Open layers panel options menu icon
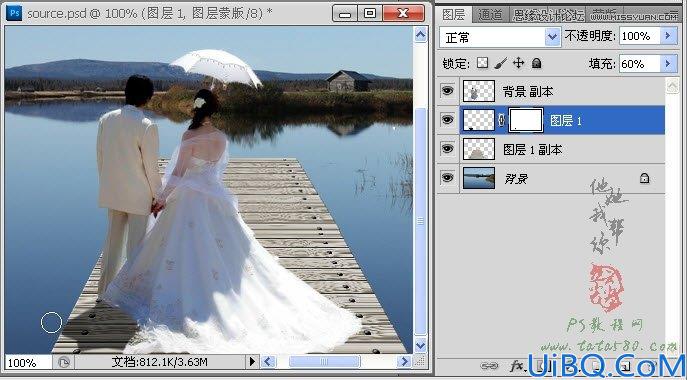 coord(673,13)
